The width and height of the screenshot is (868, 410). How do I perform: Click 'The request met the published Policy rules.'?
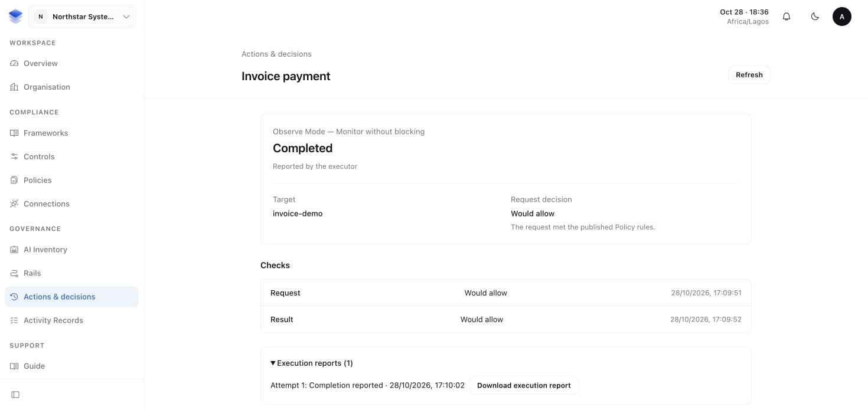(x=583, y=227)
